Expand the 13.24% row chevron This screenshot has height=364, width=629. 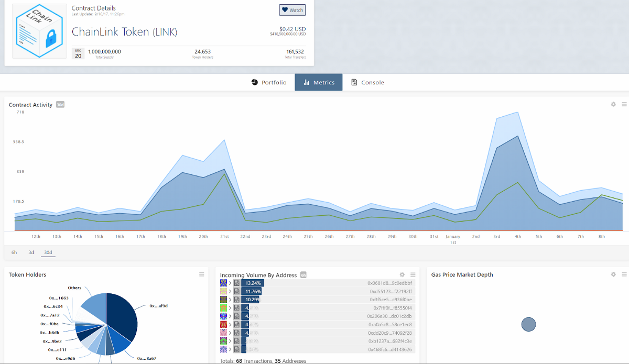[230, 283]
